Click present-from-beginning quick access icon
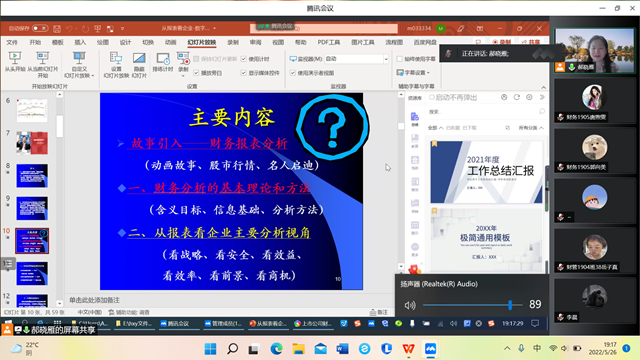This screenshot has height=360, width=640. coord(98,29)
